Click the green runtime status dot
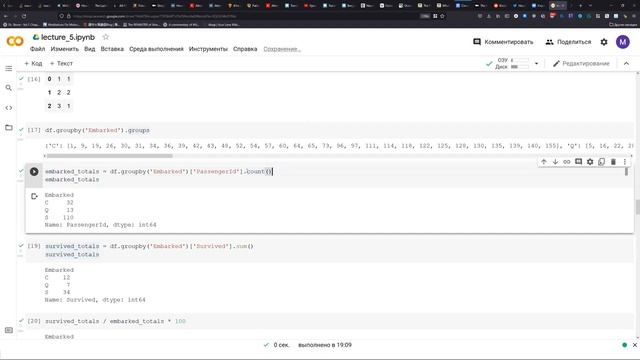The image size is (640, 360). pos(624,345)
